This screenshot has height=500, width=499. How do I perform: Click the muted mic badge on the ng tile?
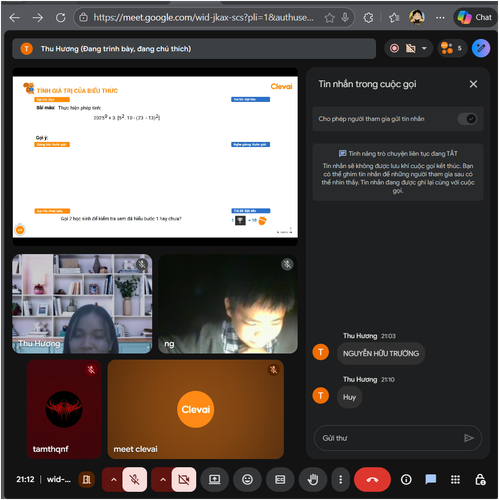(287, 264)
